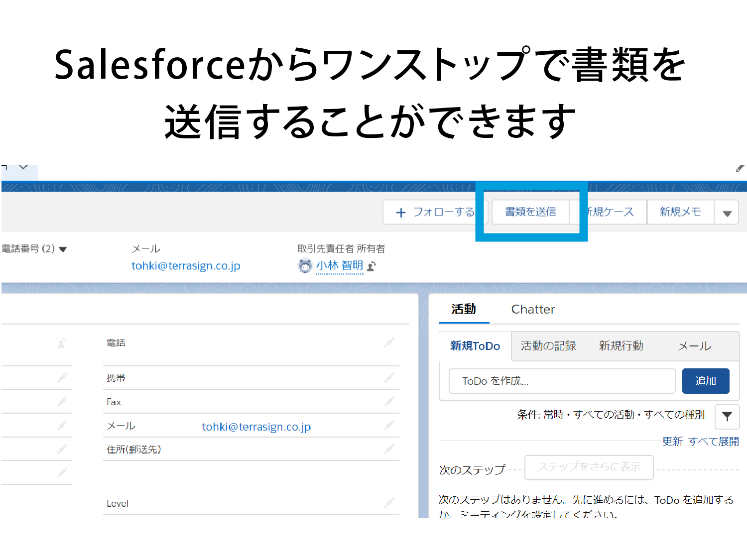Open the header email link tohki@terrasign.co.jp
This screenshot has width=747, height=560.
pyautogui.click(x=186, y=266)
